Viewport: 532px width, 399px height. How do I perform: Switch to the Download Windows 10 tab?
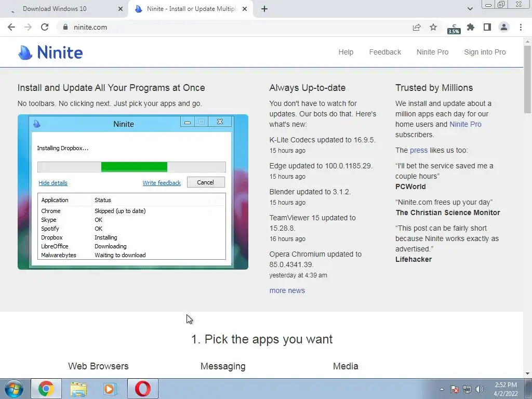64,9
